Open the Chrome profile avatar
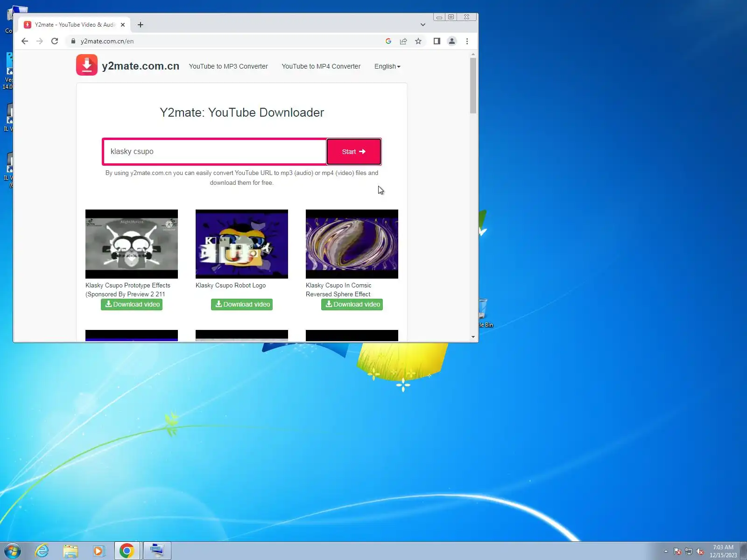 click(452, 41)
